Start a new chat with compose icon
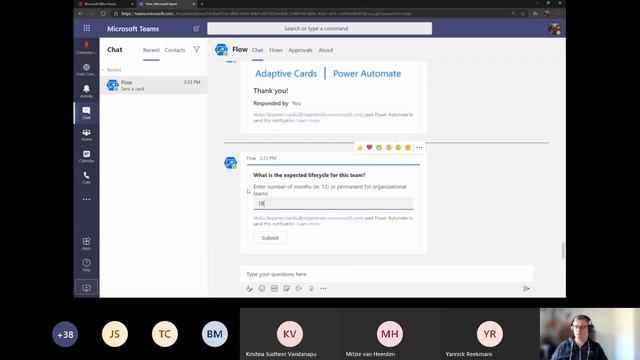The image size is (640, 360). tap(196, 29)
